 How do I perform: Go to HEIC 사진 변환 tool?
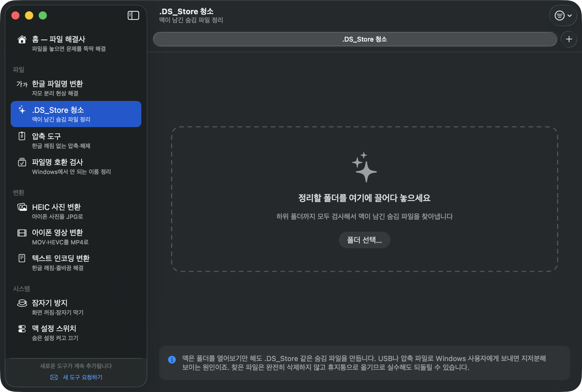(76, 211)
